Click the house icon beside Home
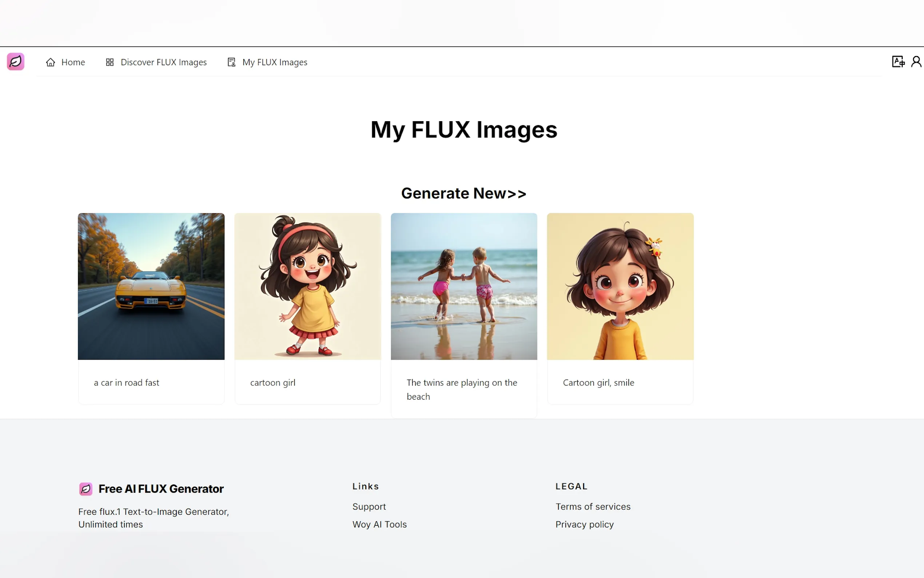 tap(51, 62)
